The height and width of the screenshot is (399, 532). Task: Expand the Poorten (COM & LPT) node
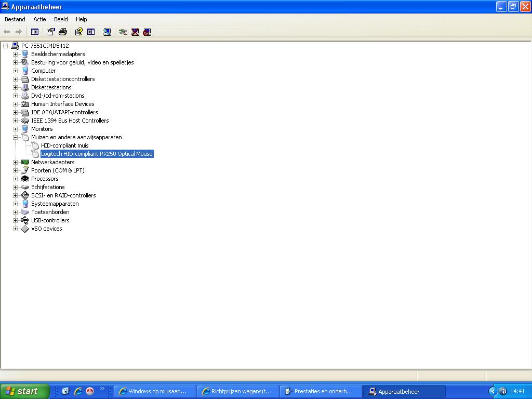(x=15, y=170)
